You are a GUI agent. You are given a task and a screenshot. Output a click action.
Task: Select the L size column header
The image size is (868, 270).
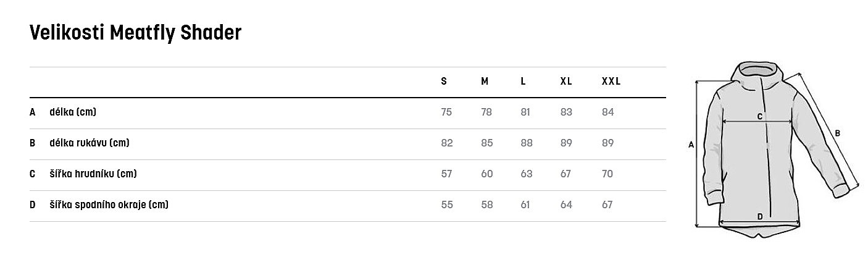click(x=523, y=82)
